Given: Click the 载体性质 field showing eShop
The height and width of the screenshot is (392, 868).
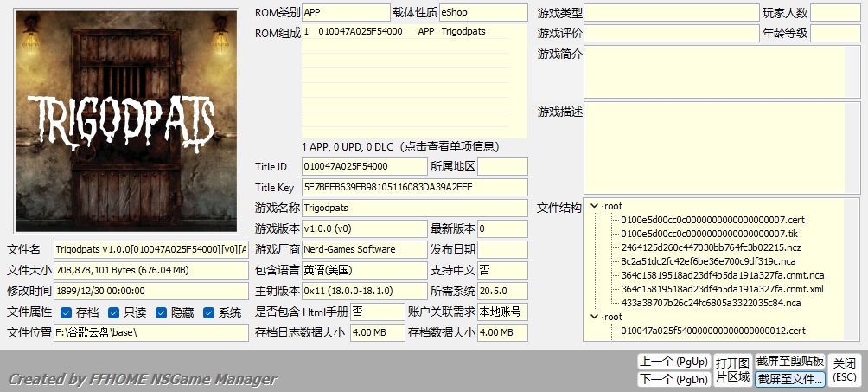Looking at the screenshot, I should pos(483,12).
